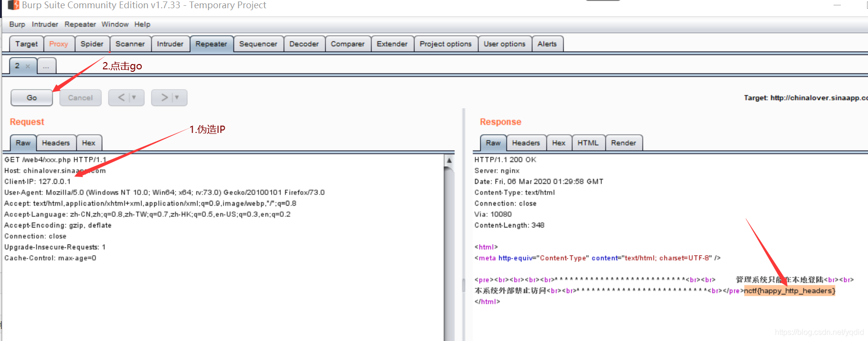Click the response Date header line

tap(539, 181)
